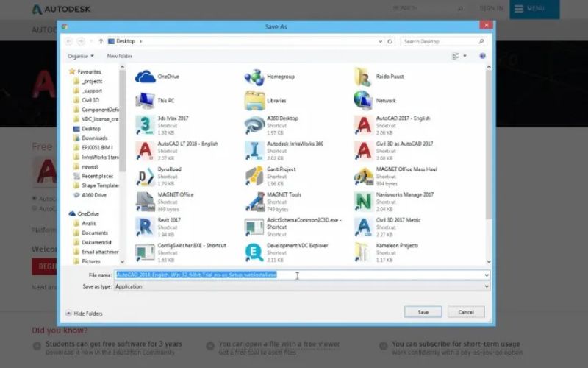Screen dimensions: 588x368
Task: Open the Organise dropdown menu
Action: click(x=81, y=57)
